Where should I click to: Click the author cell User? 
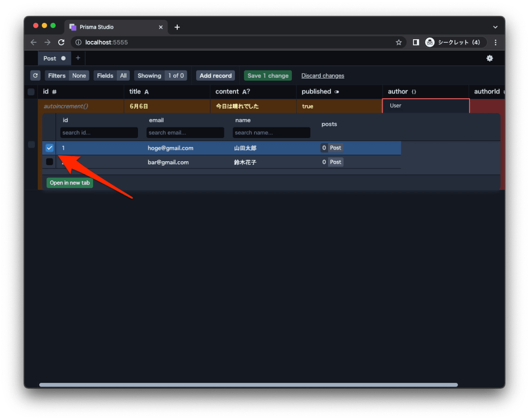(426, 106)
